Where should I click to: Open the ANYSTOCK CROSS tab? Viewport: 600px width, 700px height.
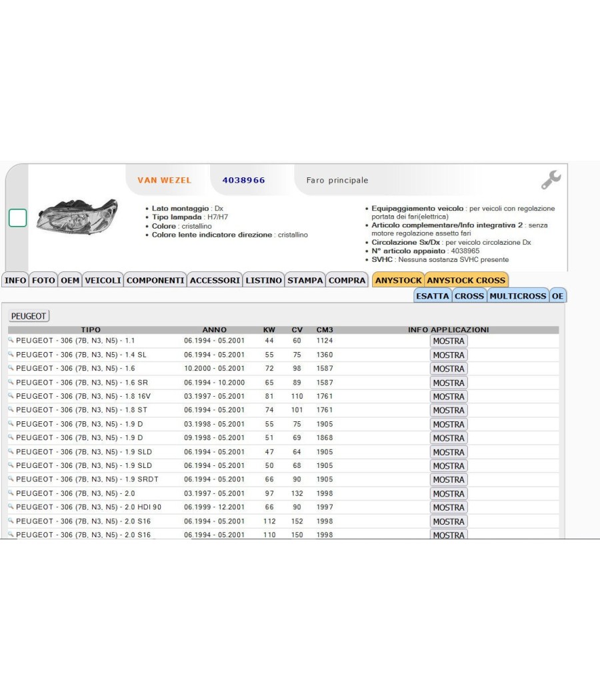tap(466, 281)
